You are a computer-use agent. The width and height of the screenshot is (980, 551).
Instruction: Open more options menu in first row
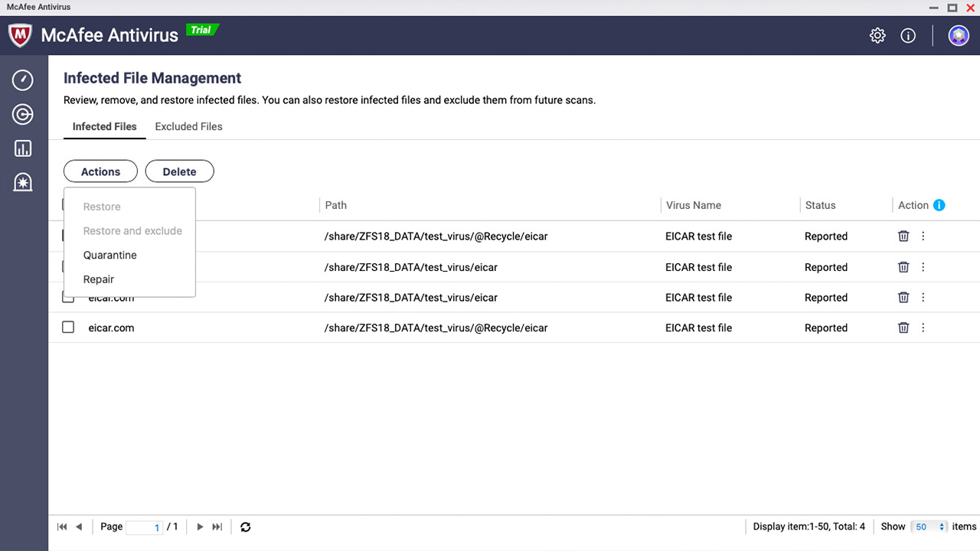click(923, 236)
